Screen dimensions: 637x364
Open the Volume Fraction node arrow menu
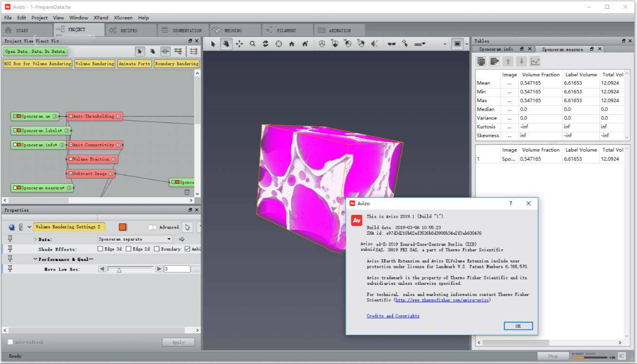point(113,159)
